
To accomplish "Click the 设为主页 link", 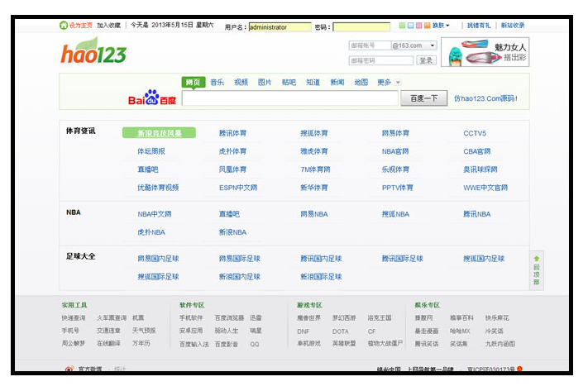I will click(80, 25).
